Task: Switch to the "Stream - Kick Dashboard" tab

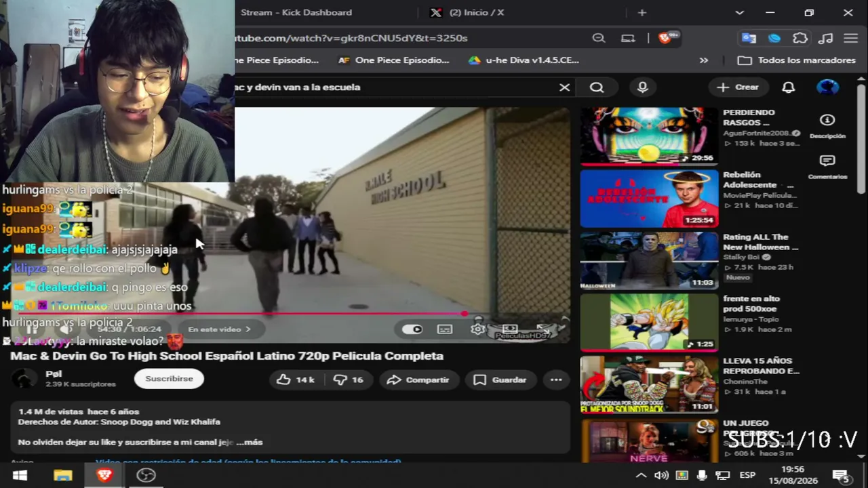Action: 296,12
